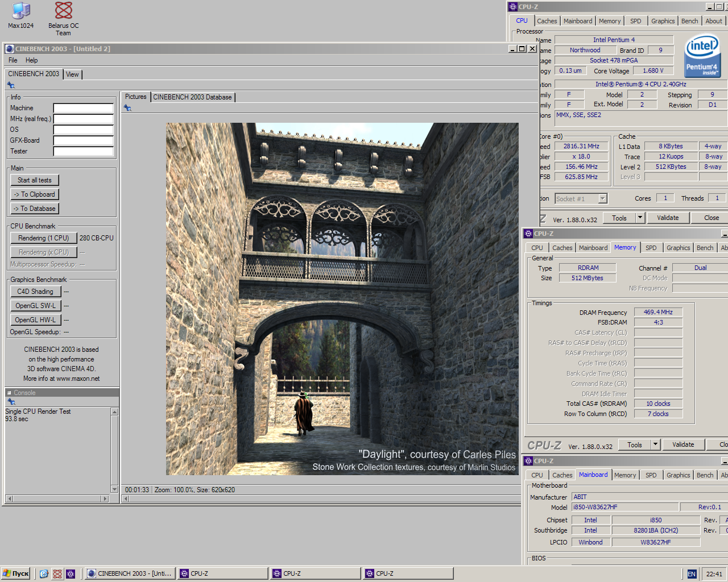Screen dimensions: 728x582
Task: Click Close in the top CPU-Z window
Action: (x=712, y=218)
